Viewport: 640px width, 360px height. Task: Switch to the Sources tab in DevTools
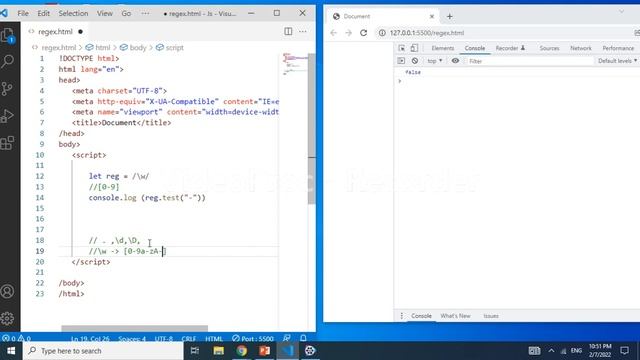click(x=549, y=48)
